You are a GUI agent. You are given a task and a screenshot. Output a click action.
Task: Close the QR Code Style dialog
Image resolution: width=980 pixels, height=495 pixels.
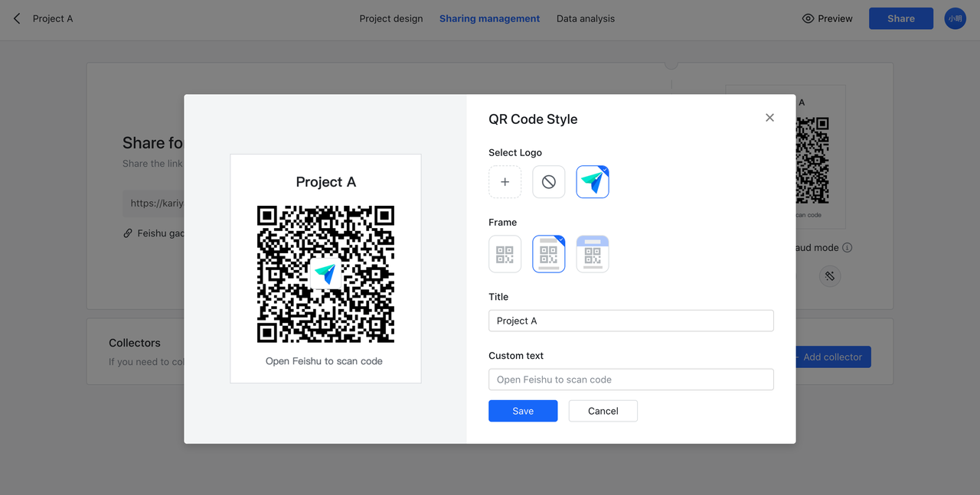point(769,118)
